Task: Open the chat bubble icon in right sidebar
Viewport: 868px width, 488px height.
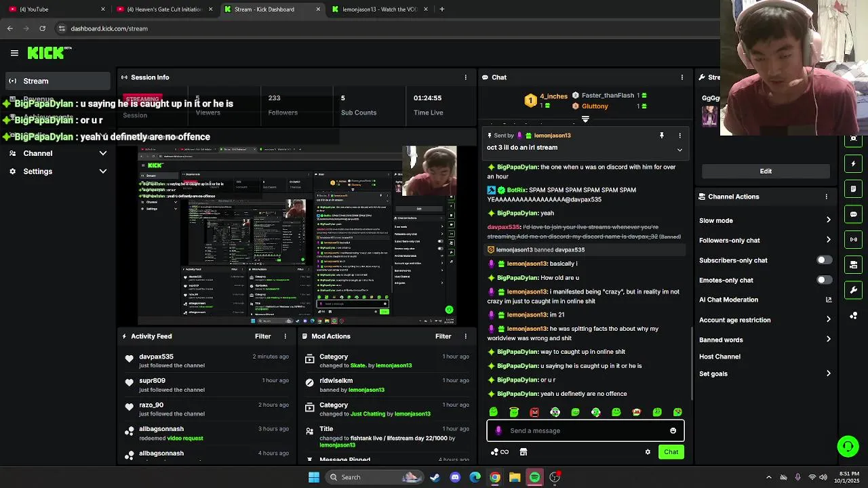Action: tap(854, 214)
